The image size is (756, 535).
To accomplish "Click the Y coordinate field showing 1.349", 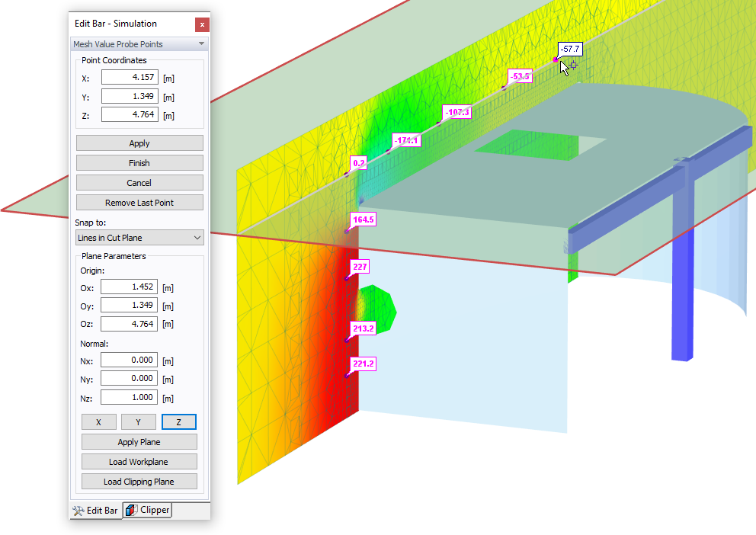I will click(130, 96).
